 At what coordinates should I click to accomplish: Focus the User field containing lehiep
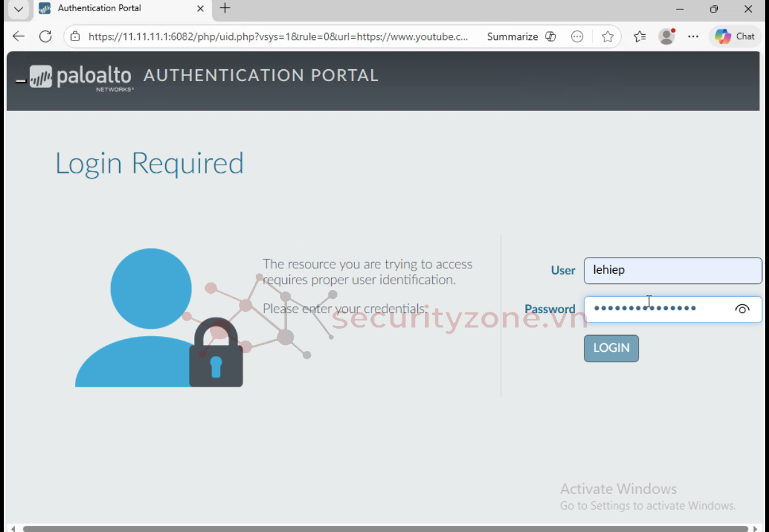(x=672, y=271)
